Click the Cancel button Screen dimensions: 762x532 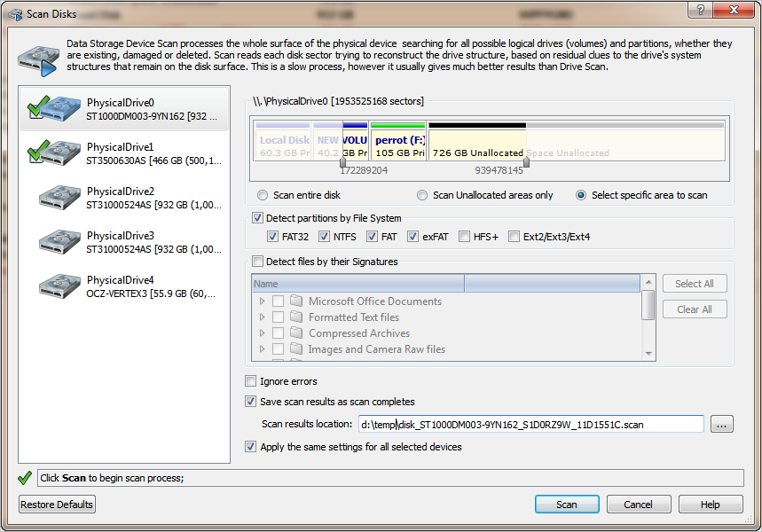pyautogui.click(x=639, y=505)
